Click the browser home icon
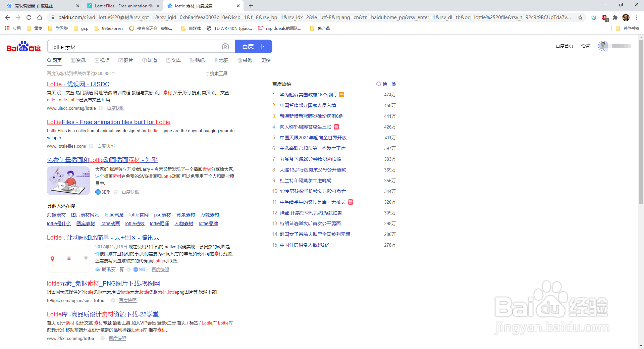This screenshot has height=349, width=644. pos(40,17)
